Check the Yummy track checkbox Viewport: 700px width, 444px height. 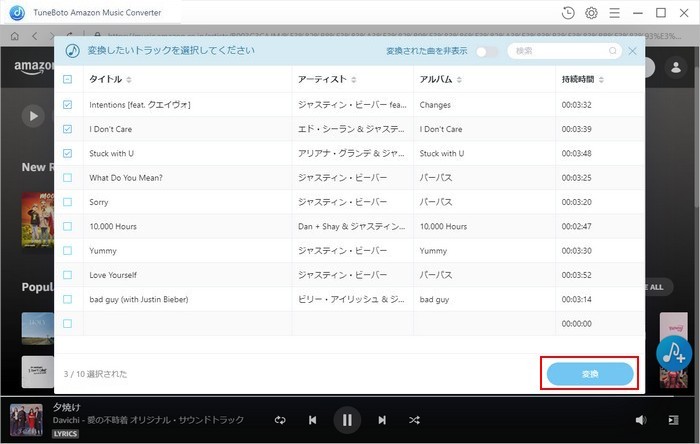(67, 250)
